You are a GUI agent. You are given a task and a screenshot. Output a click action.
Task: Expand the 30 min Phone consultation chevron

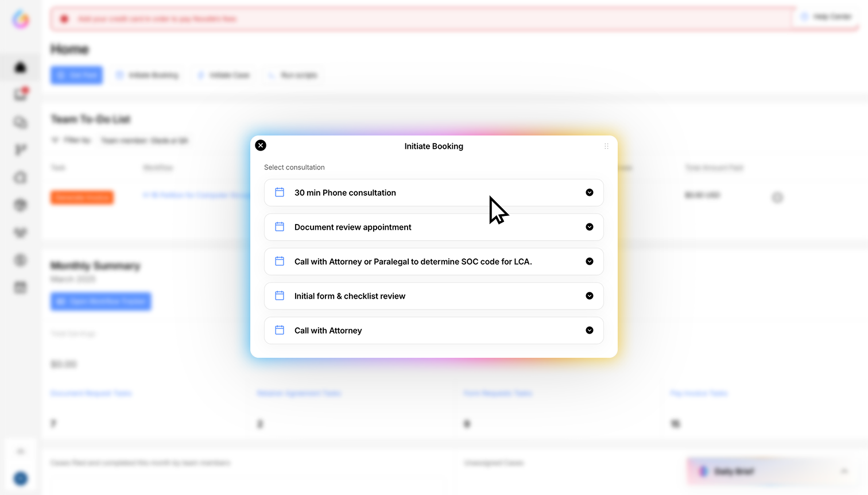coord(590,192)
